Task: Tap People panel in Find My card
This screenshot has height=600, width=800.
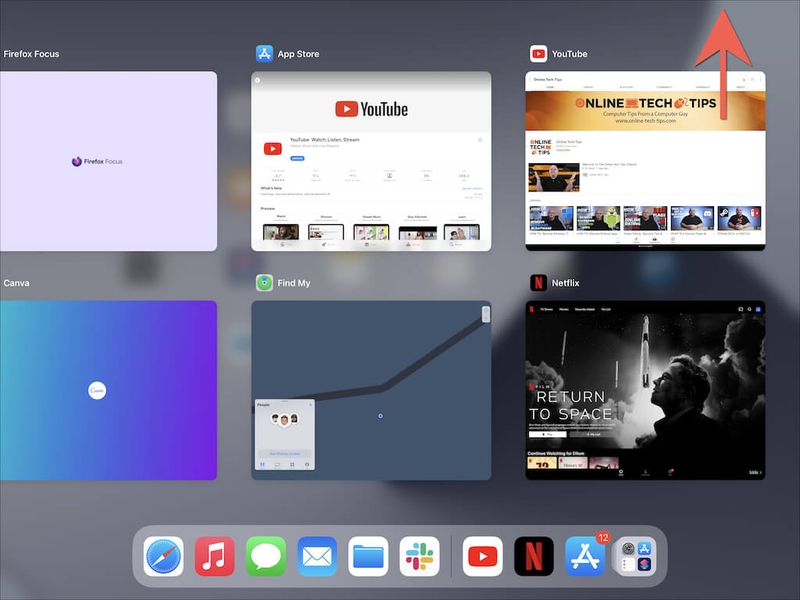Action: click(x=285, y=435)
